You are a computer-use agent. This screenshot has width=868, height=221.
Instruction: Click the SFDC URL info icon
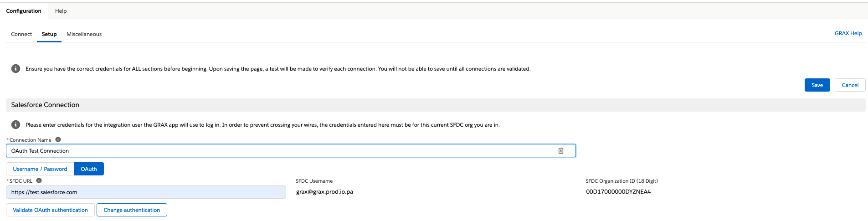(x=39, y=181)
